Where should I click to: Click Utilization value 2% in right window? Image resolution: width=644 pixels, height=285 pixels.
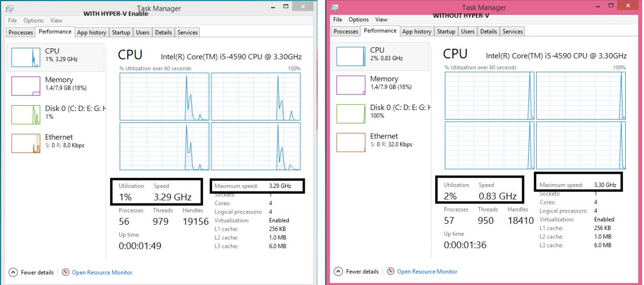[x=450, y=196]
